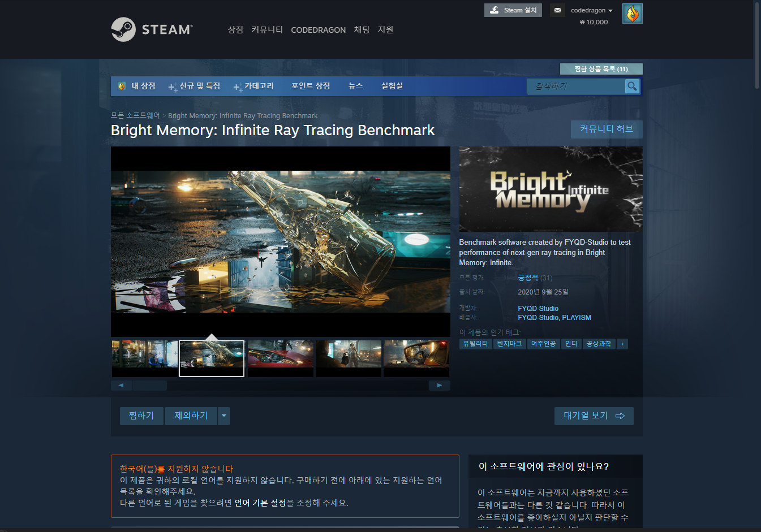
Task: Open developer FYQD-Studio link
Action: (x=538, y=309)
